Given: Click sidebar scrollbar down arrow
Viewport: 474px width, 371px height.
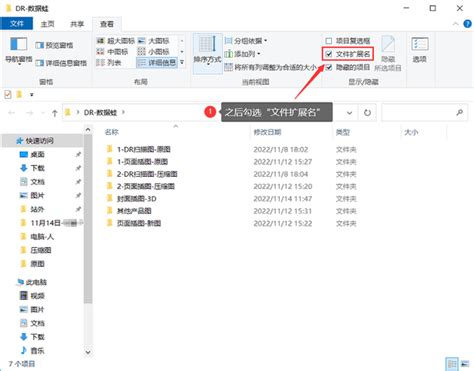Looking at the screenshot, I should click(x=88, y=352).
